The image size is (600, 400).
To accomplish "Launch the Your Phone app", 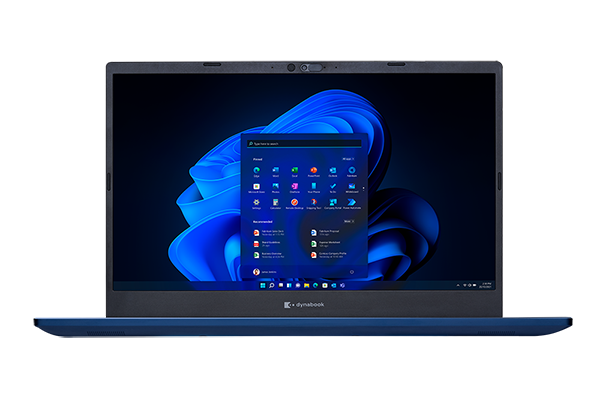I will pyautogui.click(x=314, y=188).
